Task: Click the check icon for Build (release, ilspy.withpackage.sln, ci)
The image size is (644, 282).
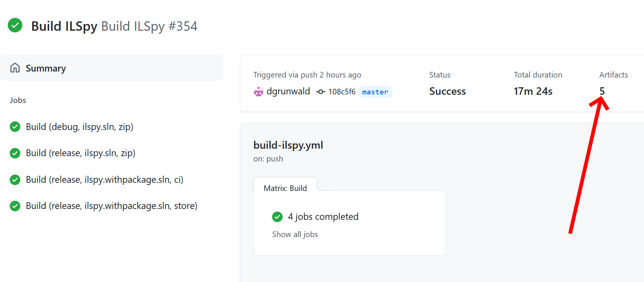Action: [15, 179]
